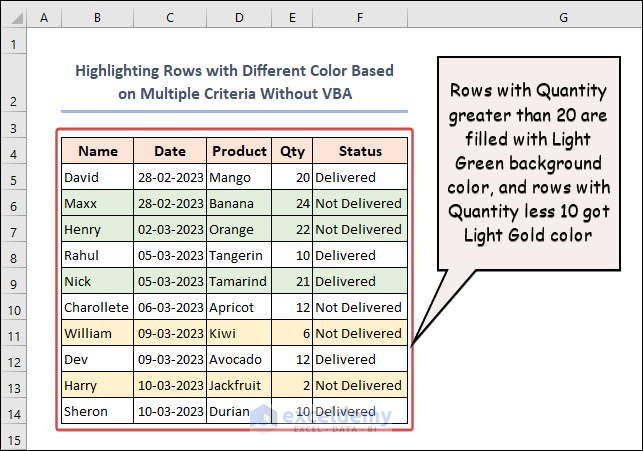Select row 14 header
Screen dimensions: 643x451
(x=14, y=411)
